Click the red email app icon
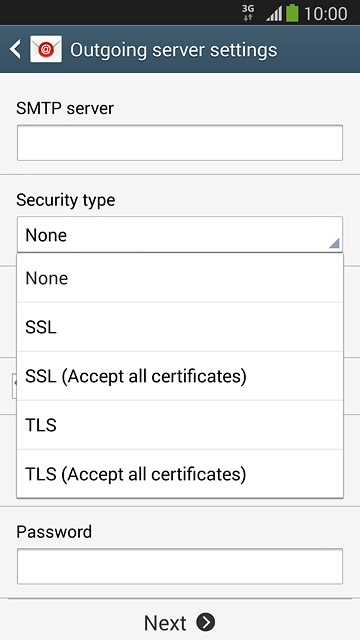The height and width of the screenshot is (640, 360). click(x=46, y=49)
